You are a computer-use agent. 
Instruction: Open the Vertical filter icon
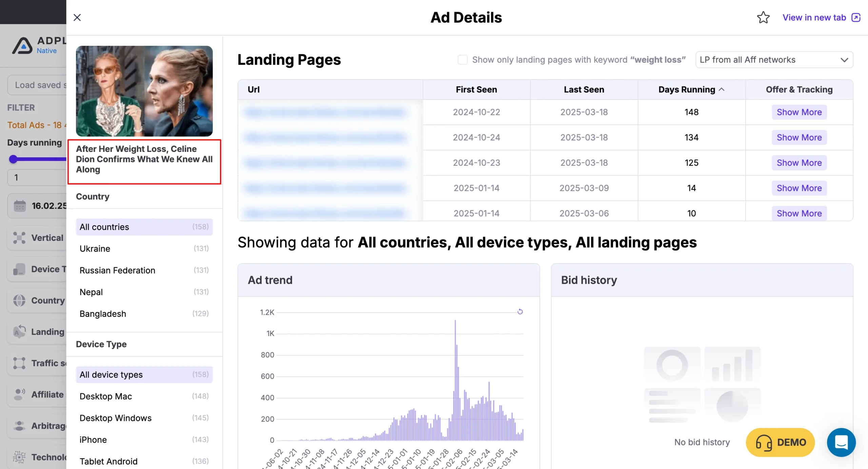click(x=19, y=238)
